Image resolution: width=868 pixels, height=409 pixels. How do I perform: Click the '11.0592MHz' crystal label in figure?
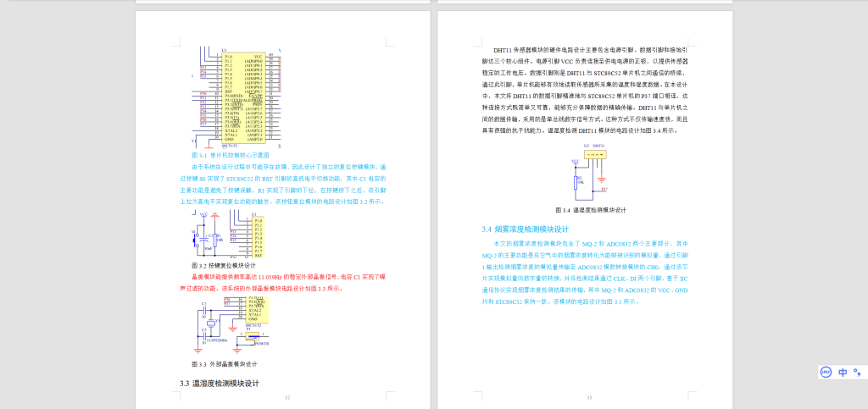[x=217, y=340]
